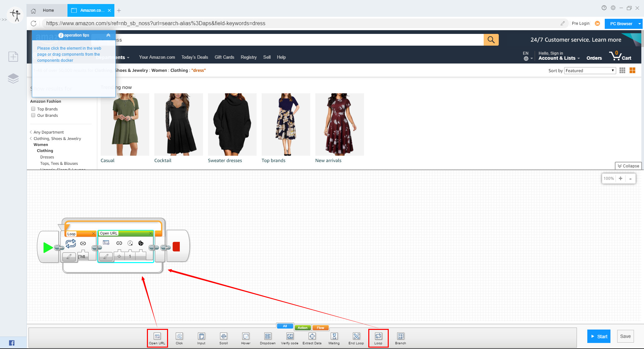The width and height of the screenshot is (644, 349).
Task: Select the Branch component in the docker
Action: [x=400, y=338]
